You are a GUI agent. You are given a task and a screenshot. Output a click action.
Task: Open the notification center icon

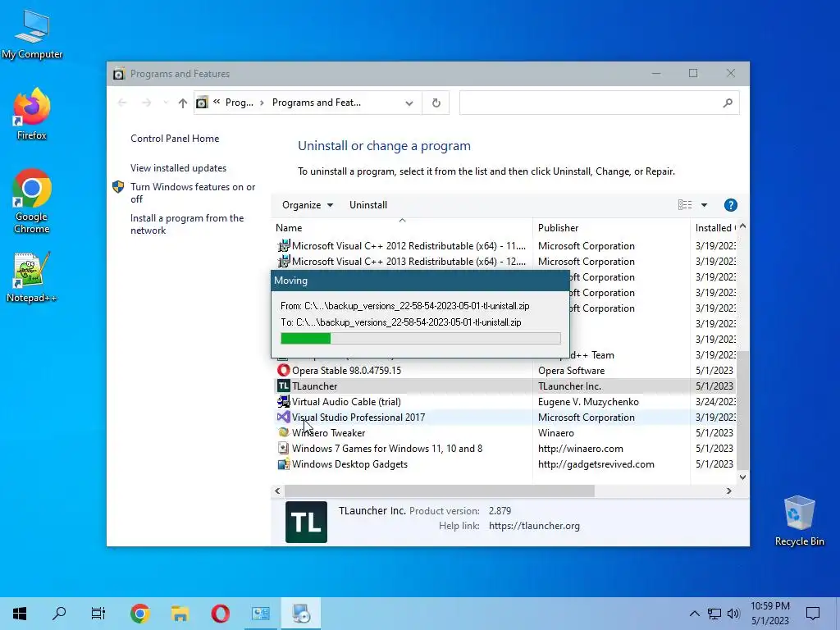point(813,614)
